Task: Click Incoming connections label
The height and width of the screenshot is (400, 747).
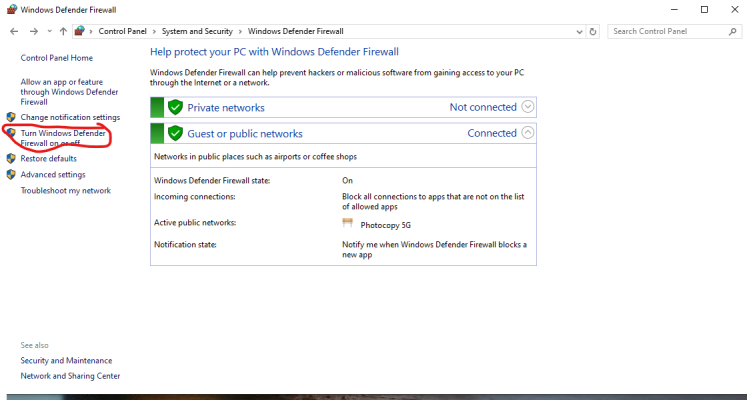Action: click(195, 196)
